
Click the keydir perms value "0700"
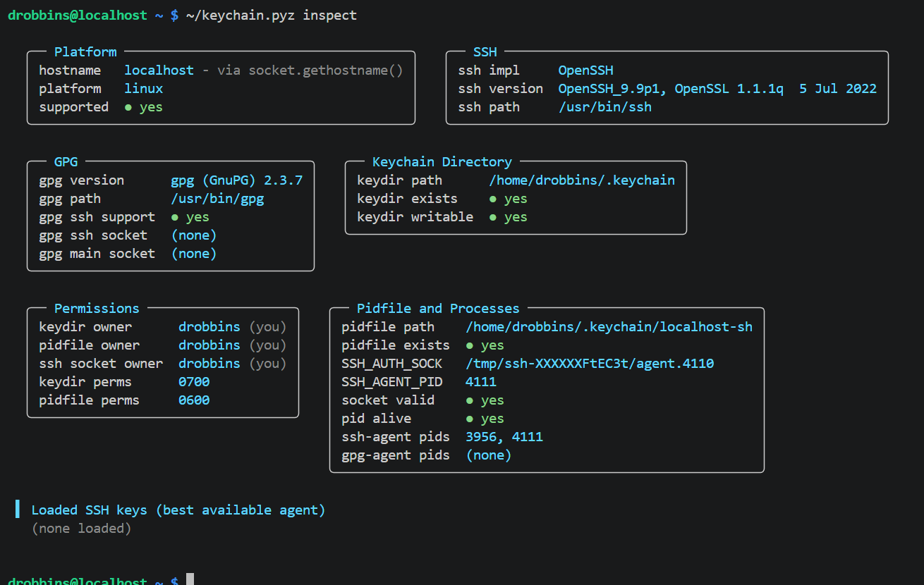point(194,382)
